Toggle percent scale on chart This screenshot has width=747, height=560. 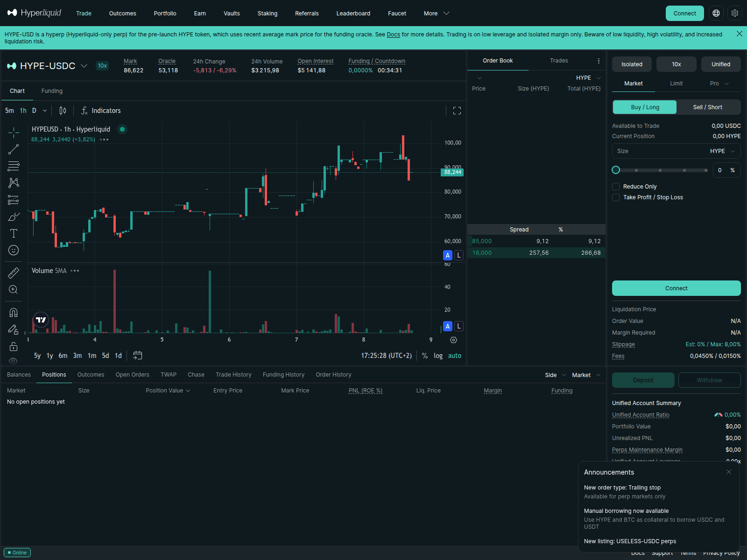(x=425, y=356)
